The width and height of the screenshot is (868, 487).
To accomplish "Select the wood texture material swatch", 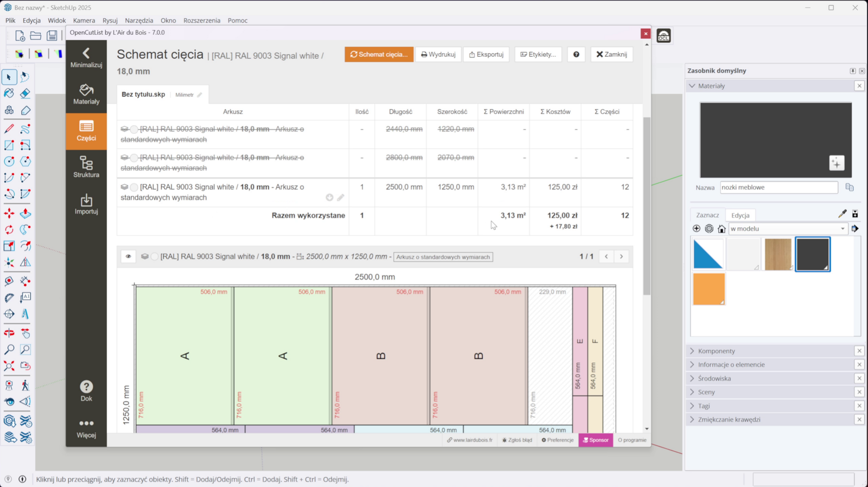I will (x=778, y=254).
